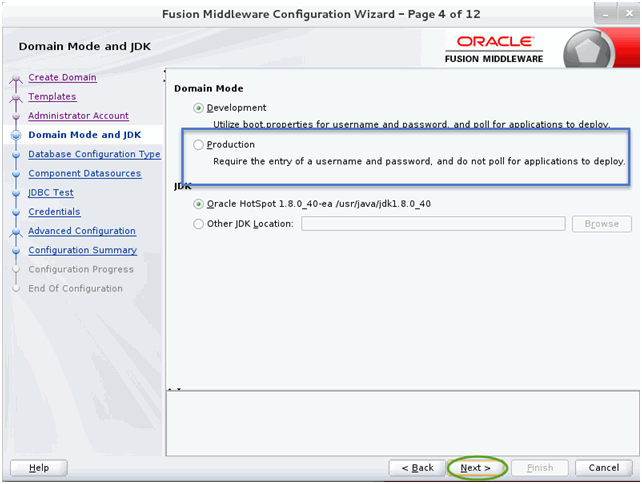Open Help for this wizard page
This screenshot has height=484, width=642.
(x=38, y=468)
